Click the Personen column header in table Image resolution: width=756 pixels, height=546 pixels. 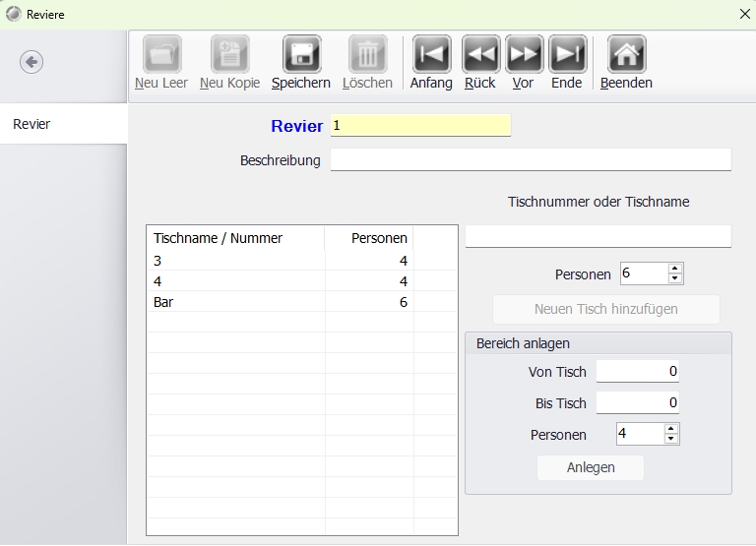pyautogui.click(x=369, y=238)
